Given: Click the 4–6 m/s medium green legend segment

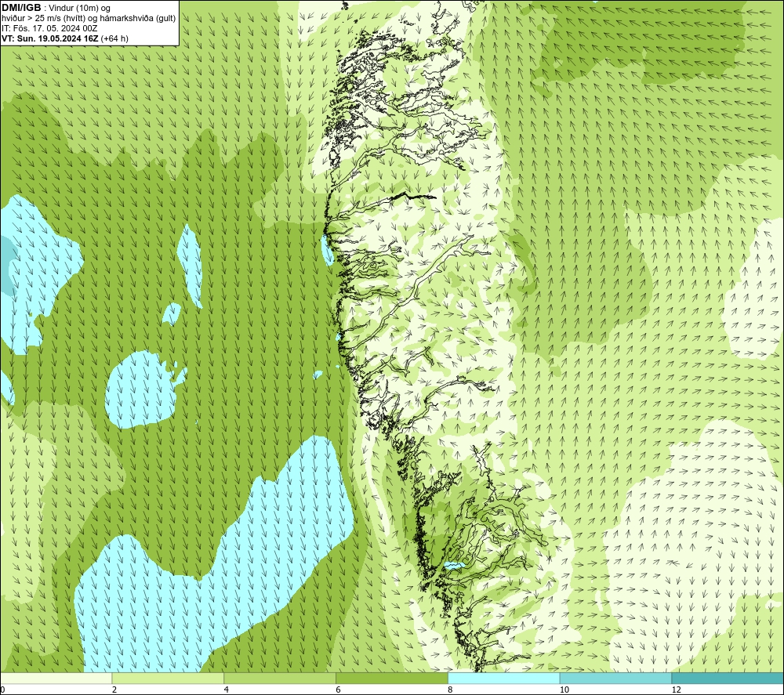Looking at the screenshot, I should [280, 679].
